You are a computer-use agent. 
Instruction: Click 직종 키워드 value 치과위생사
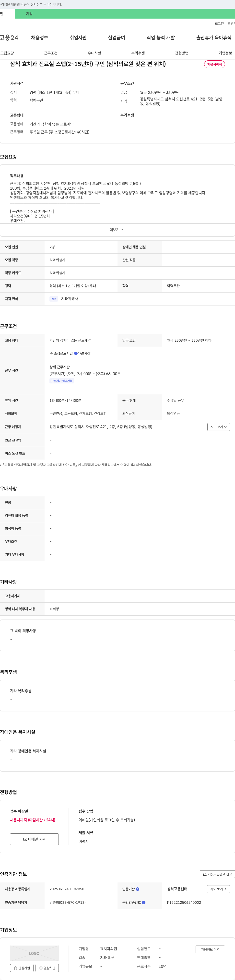[58, 273]
